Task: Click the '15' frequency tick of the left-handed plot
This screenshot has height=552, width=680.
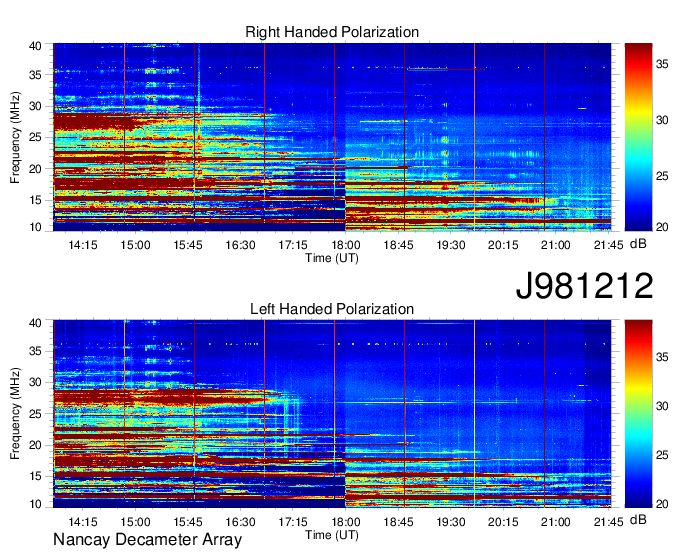Action: [x=35, y=476]
